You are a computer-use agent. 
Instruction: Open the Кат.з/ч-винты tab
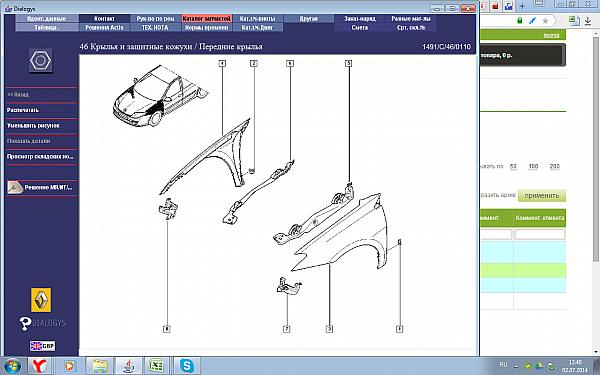pyautogui.click(x=258, y=18)
